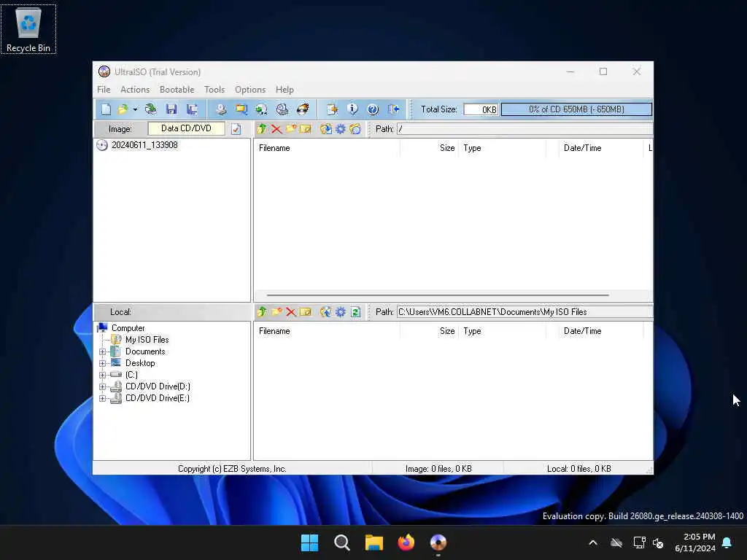The height and width of the screenshot is (560, 747).
Task: Click the red Delete X in image toolbar
Action: [x=276, y=129]
